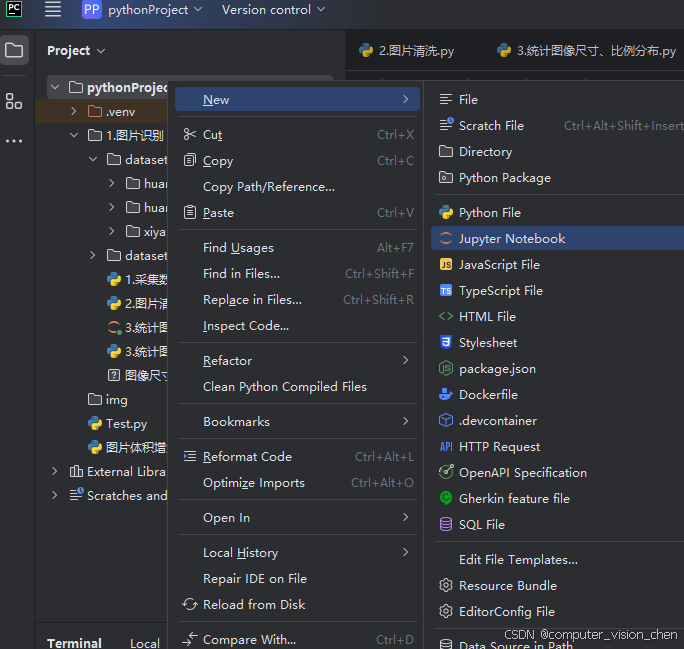
Task: Collapse the 1.图片识别 folder
Action: coord(74,135)
